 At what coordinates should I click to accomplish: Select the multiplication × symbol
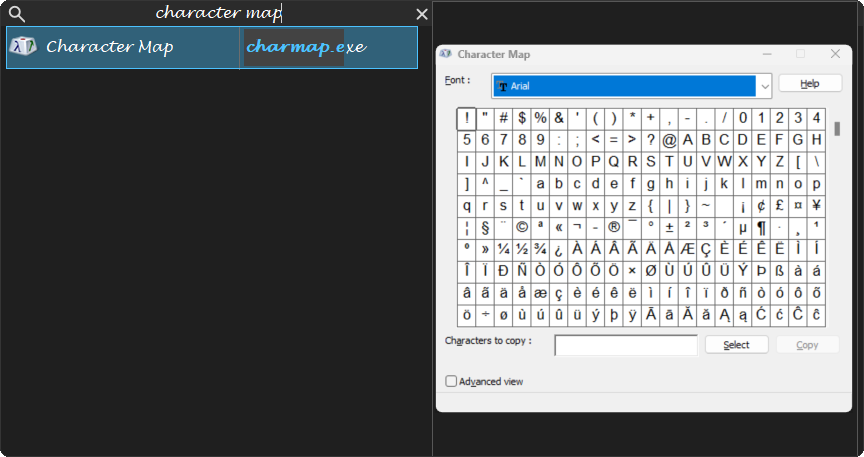click(633, 271)
